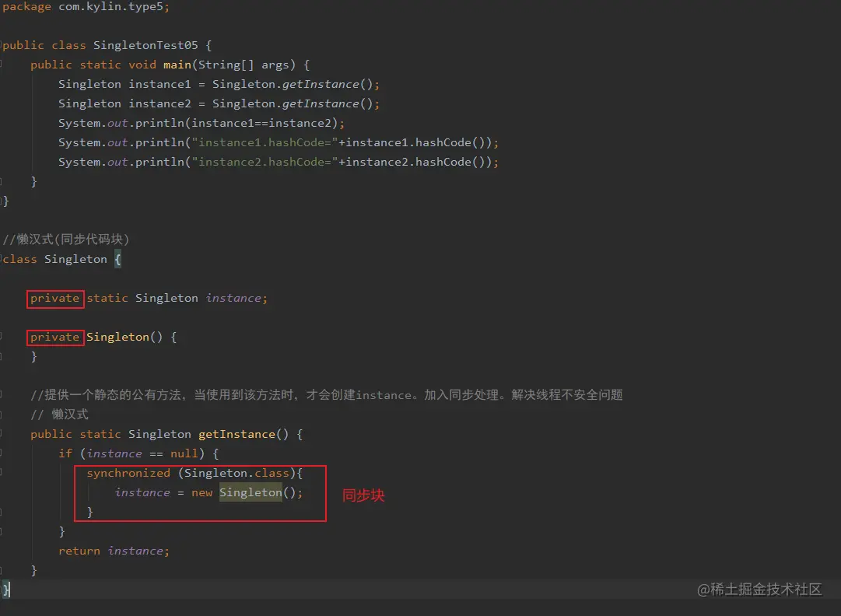
Task: Click the string literal "instance1.hashCode="
Action: click(265, 142)
